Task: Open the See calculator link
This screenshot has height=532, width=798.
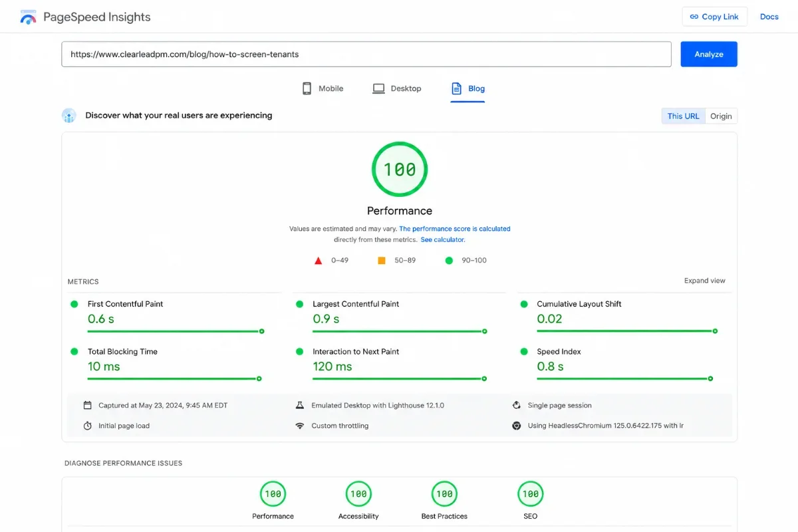Action: coord(442,239)
